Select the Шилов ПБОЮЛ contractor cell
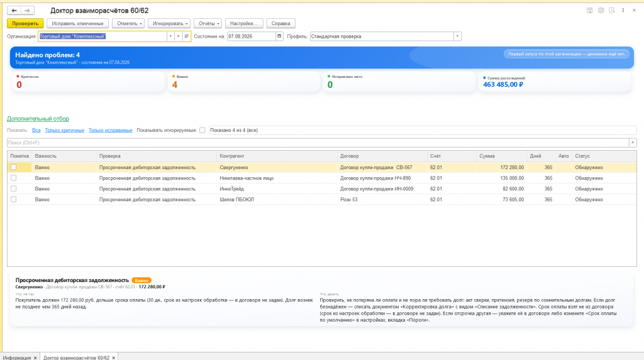The height and width of the screenshot is (360, 644). pos(277,199)
